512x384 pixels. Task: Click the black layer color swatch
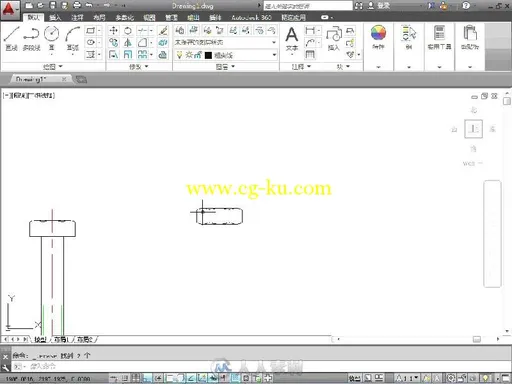pyautogui.click(x=208, y=55)
